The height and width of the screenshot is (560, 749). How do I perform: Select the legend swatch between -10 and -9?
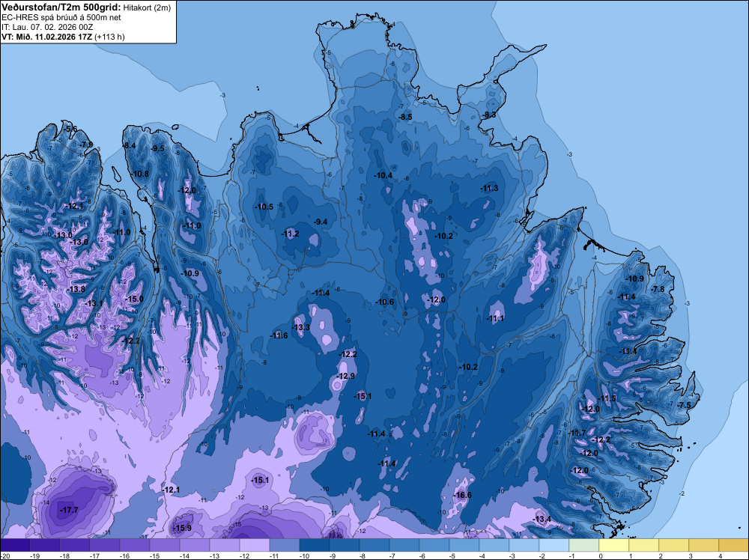pyautogui.click(x=315, y=545)
